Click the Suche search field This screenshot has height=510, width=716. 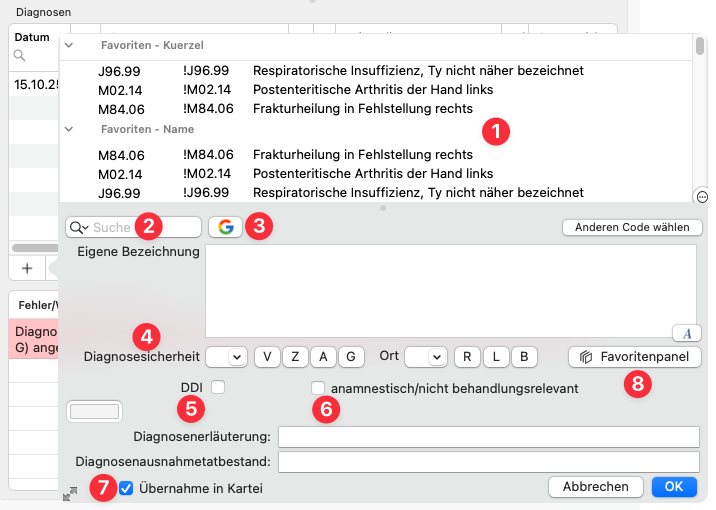pyautogui.click(x=133, y=227)
